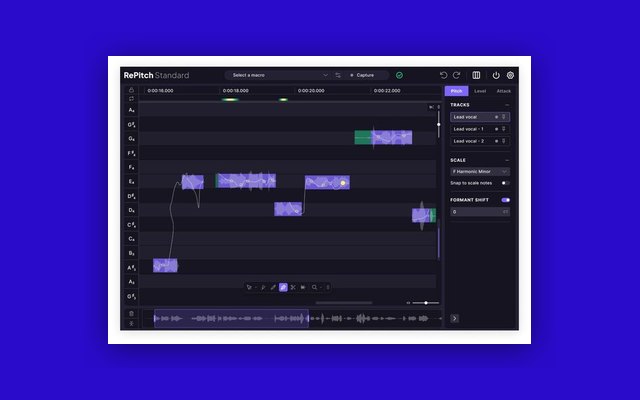This screenshot has width=640, height=400.
Task: Select the scissors split tool
Action: (293, 287)
